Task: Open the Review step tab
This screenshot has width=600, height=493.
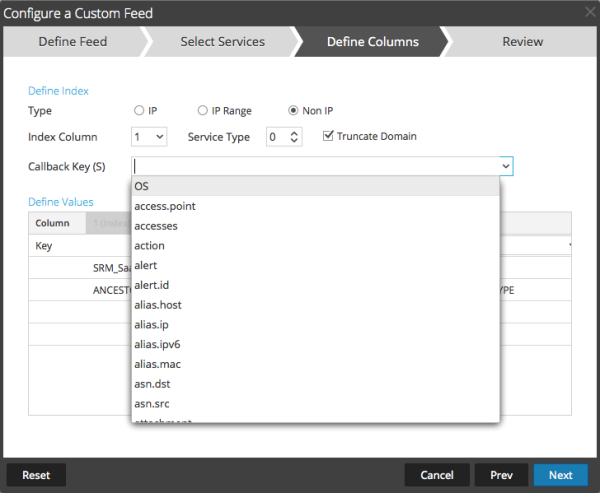Action: [522, 42]
